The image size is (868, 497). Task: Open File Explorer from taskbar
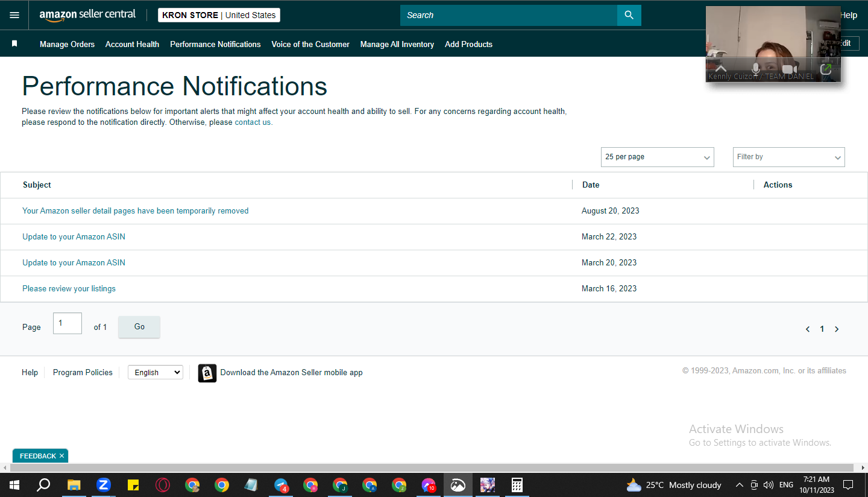[x=74, y=485]
